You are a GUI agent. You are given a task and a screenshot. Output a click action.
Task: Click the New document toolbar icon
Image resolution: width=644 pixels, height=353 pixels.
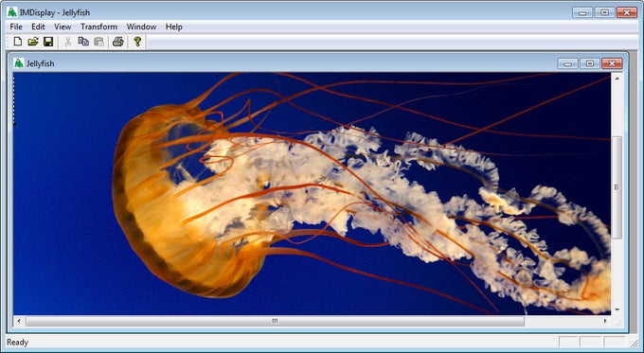[x=18, y=42]
